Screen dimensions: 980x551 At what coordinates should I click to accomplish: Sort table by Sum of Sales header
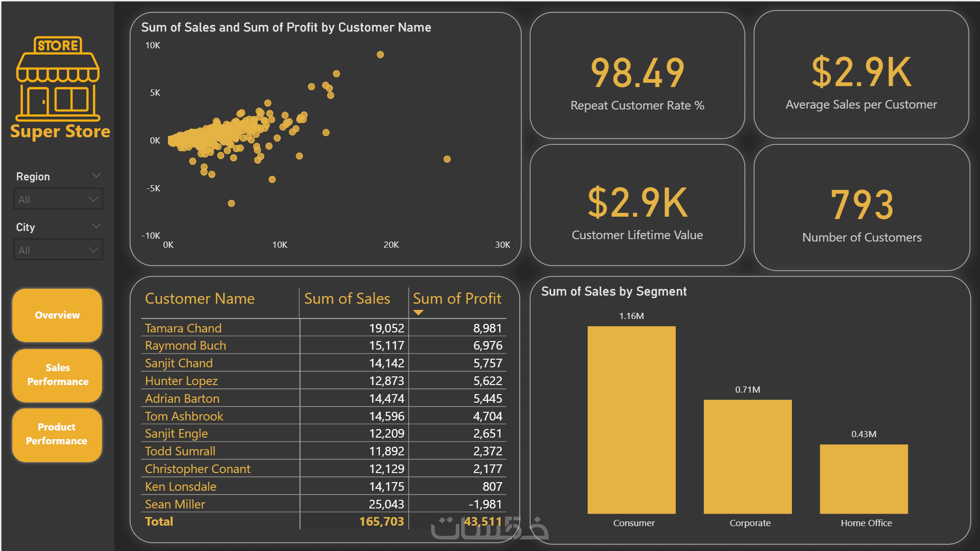coord(347,299)
